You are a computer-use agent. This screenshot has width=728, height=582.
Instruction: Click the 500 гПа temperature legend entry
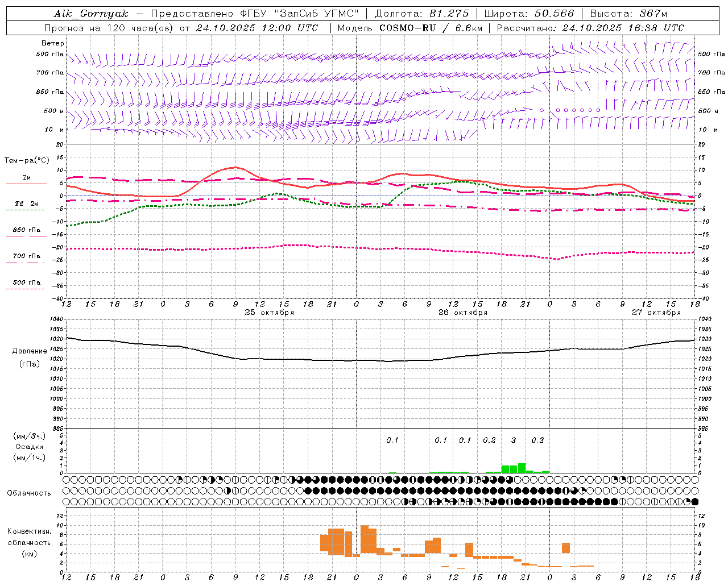[x=27, y=282]
